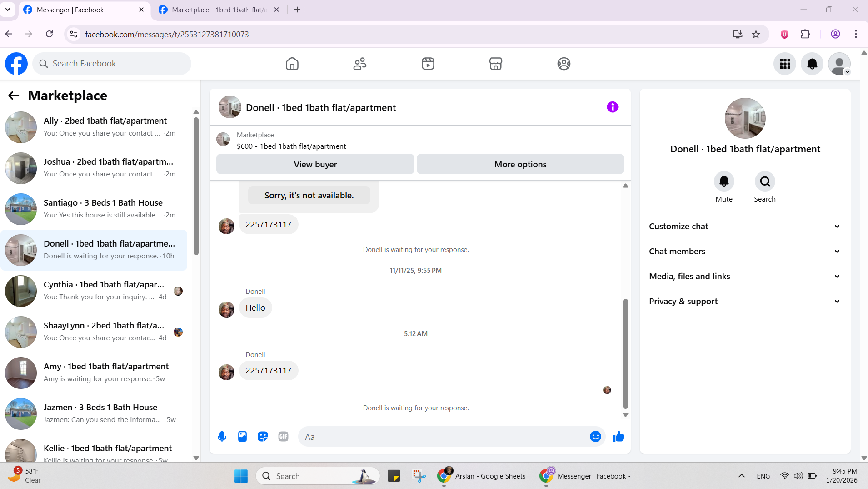Open Kellie's 1bed 1bath conversation
This screenshot has height=489, width=868.
coord(94,449)
